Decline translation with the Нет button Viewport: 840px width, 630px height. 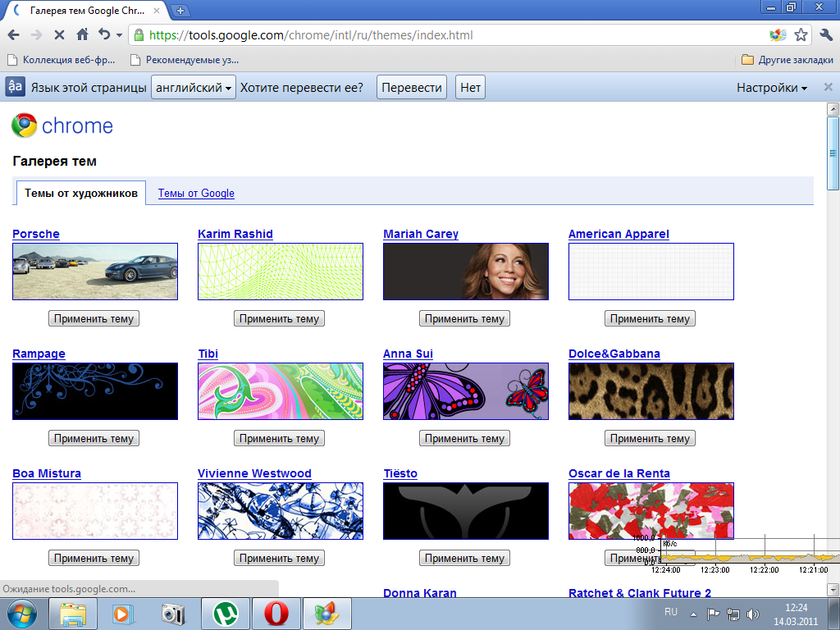(x=470, y=87)
